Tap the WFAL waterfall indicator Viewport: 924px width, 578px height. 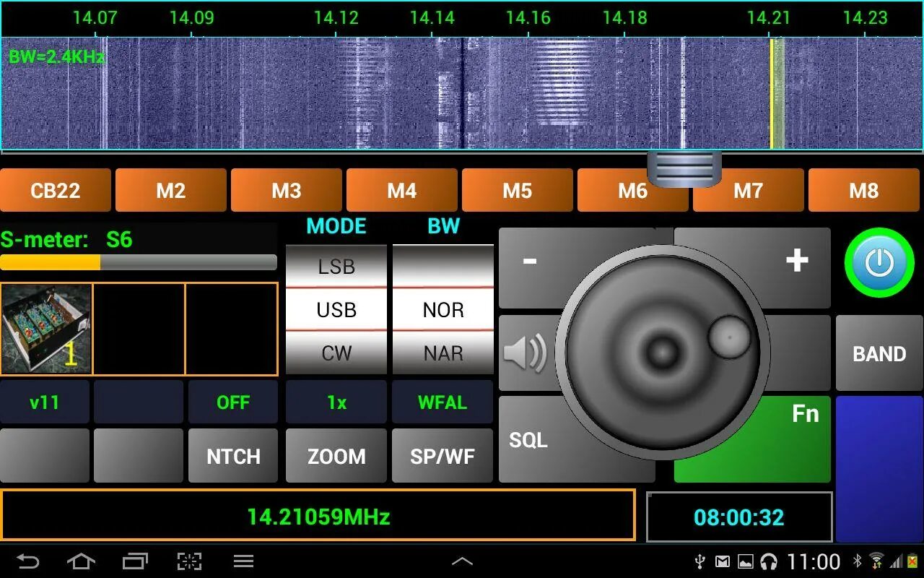443,402
